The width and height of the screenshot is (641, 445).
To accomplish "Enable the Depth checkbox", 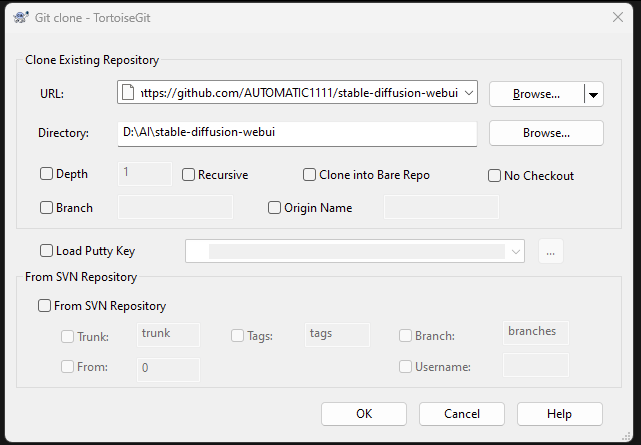I will click(x=47, y=174).
